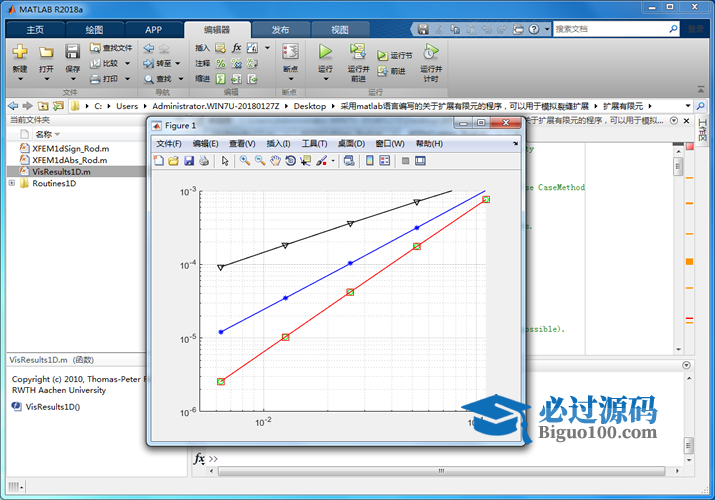The image size is (715, 500).
Task: Select the Data Cursor tool in Figure toolbar
Action: [306, 161]
